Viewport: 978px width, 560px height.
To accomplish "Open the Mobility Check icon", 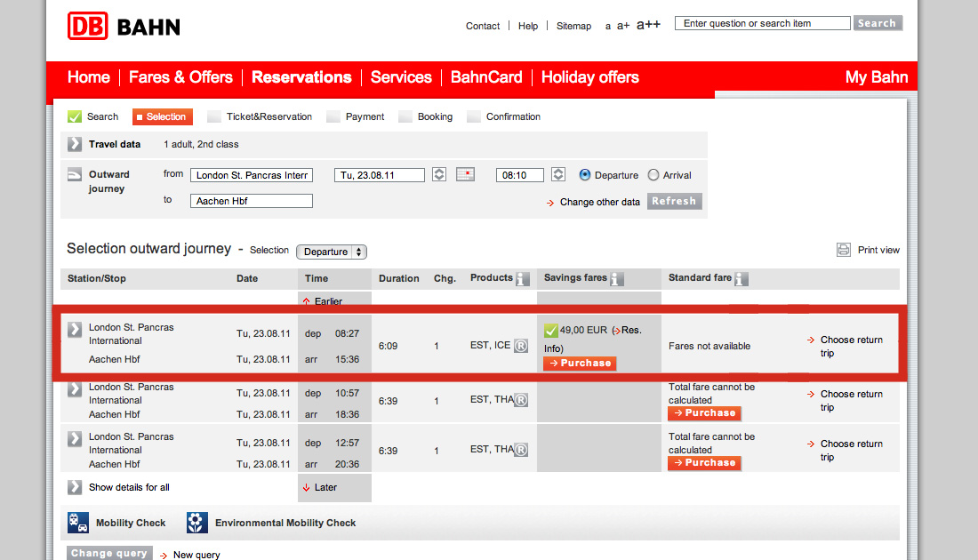I will 78,523.
